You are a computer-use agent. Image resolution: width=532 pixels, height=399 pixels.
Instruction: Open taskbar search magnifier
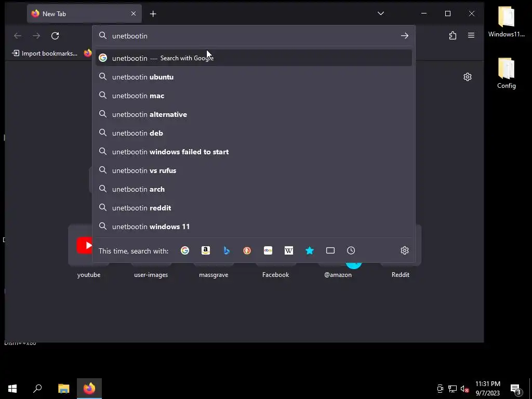click(37, 388)
